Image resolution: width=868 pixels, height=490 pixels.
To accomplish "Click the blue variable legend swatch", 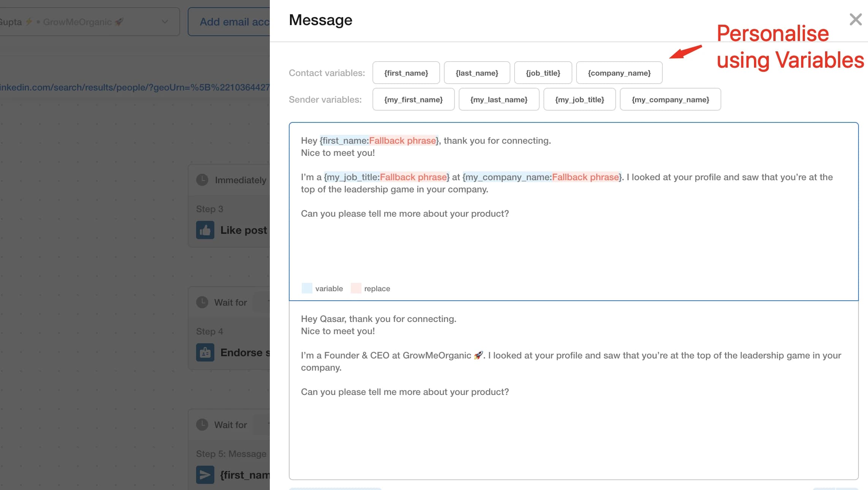I will [x=306, y=288].
